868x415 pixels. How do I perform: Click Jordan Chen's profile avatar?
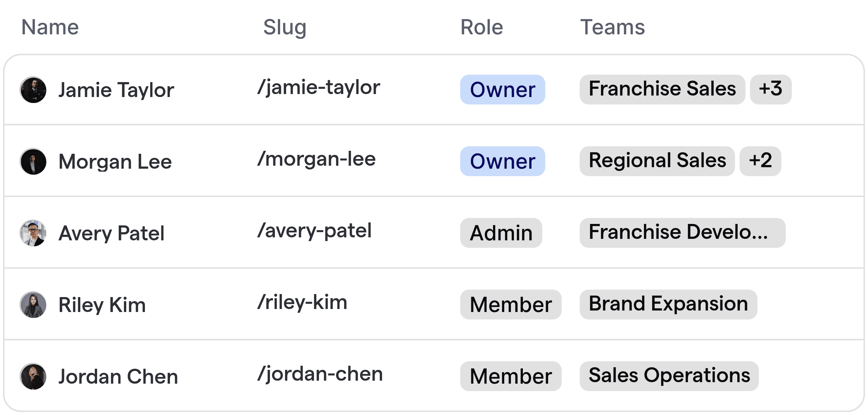[x=33, y=376]
